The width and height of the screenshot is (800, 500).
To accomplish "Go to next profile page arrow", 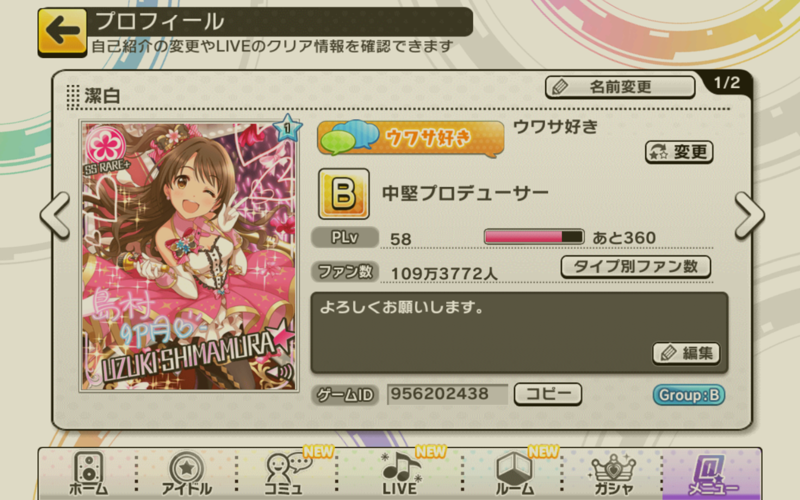I will (749, 215).
